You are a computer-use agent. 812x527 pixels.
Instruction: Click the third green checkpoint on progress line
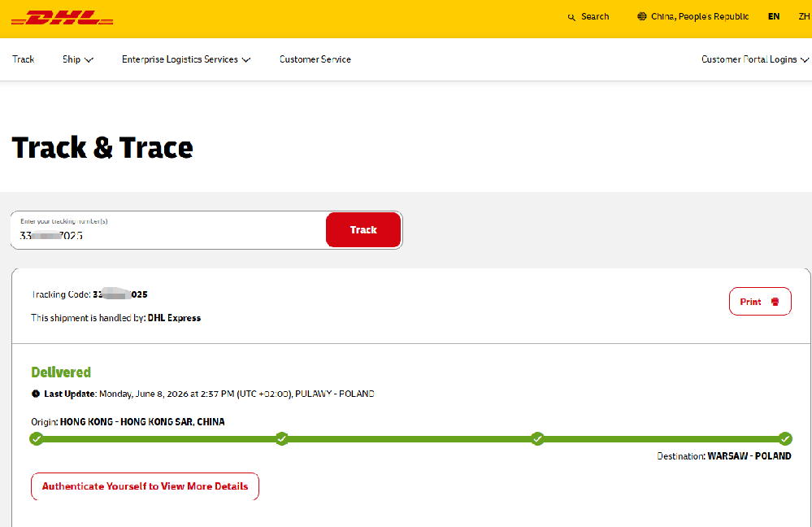coord(537,439)
